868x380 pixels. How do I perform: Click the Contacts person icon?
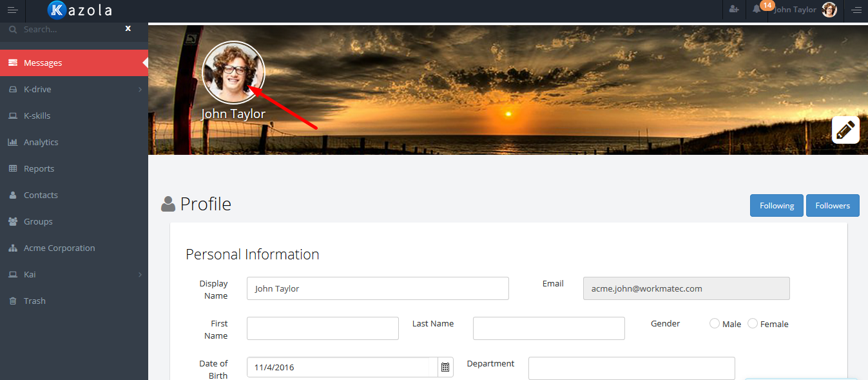(x=12, y=195)
